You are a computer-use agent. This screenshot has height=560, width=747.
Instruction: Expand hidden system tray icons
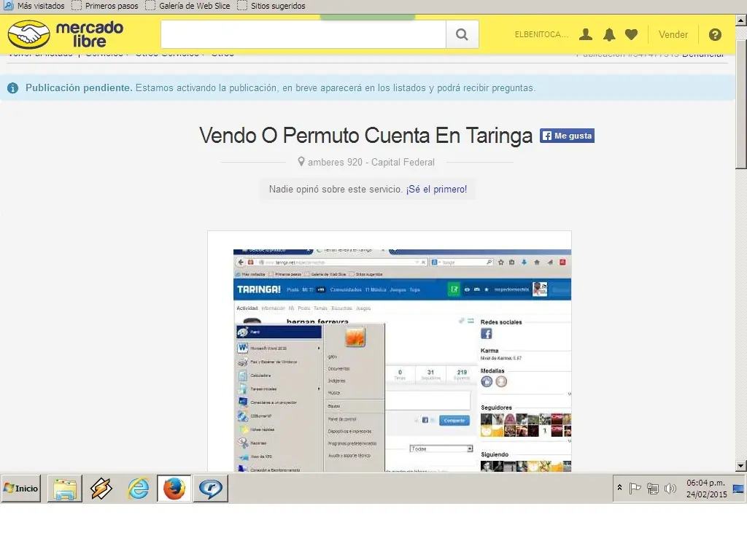click(x=619, y=488)
